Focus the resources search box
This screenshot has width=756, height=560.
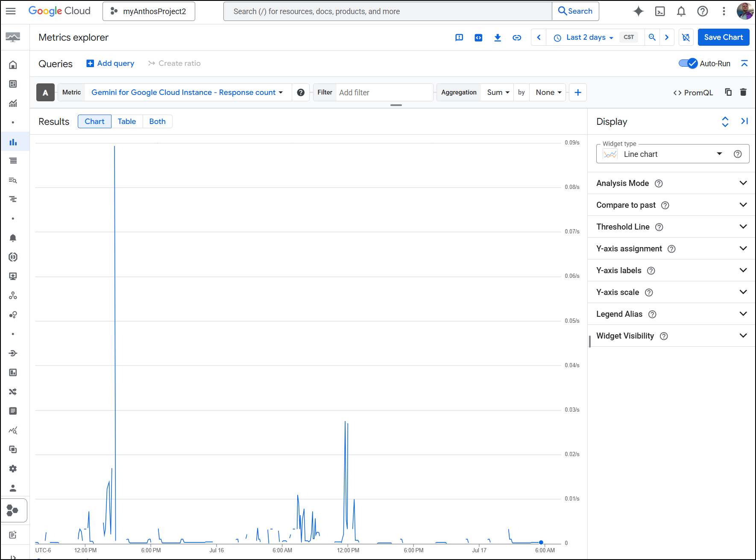point(388,12)
